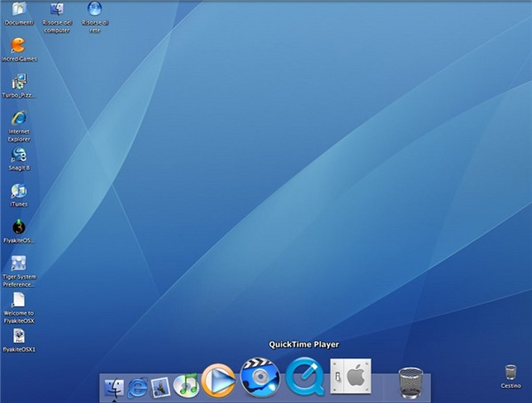Open the SnagIt 8 desktop shortcut

pos(19,155)
